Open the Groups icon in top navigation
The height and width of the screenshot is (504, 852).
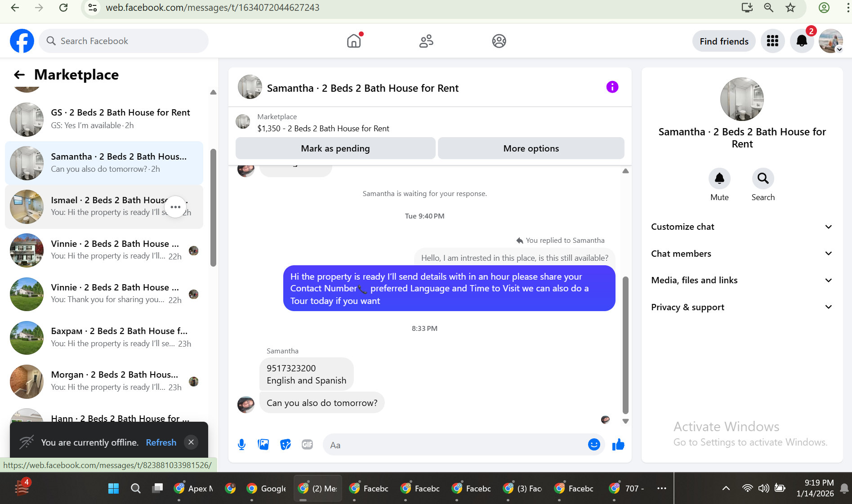[499, 41]
